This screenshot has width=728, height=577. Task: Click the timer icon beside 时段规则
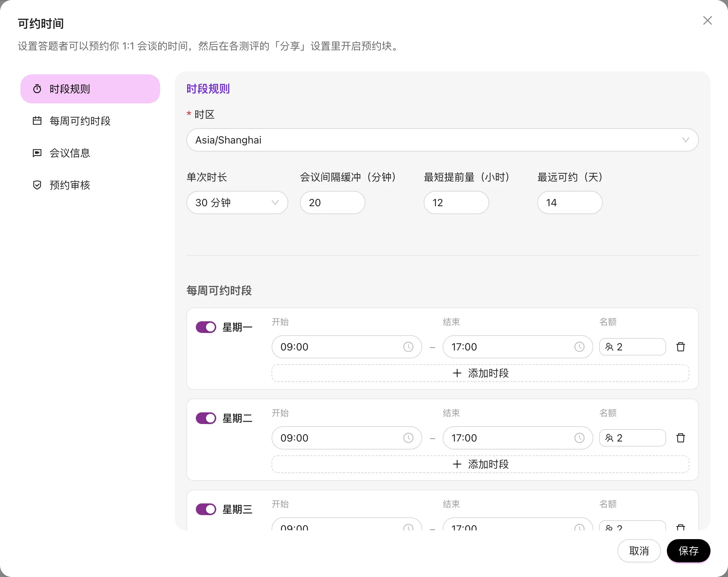pos(37,89)
